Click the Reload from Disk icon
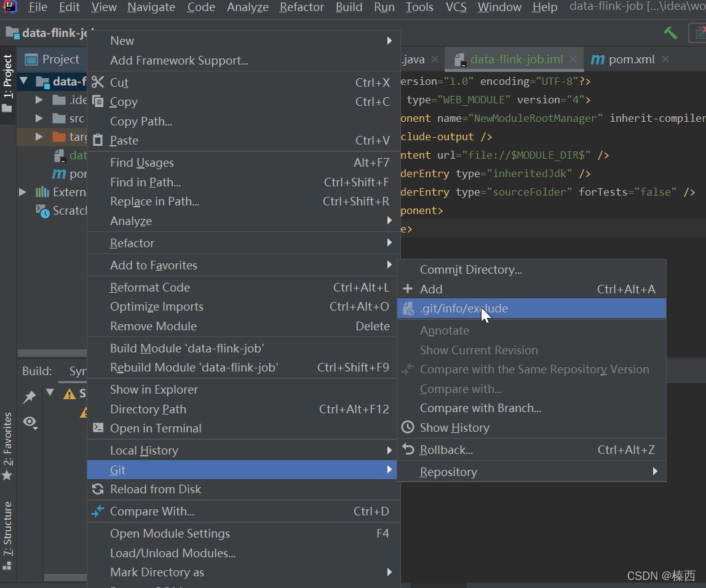This screenshot has height=588, width=706. [98, 489]
